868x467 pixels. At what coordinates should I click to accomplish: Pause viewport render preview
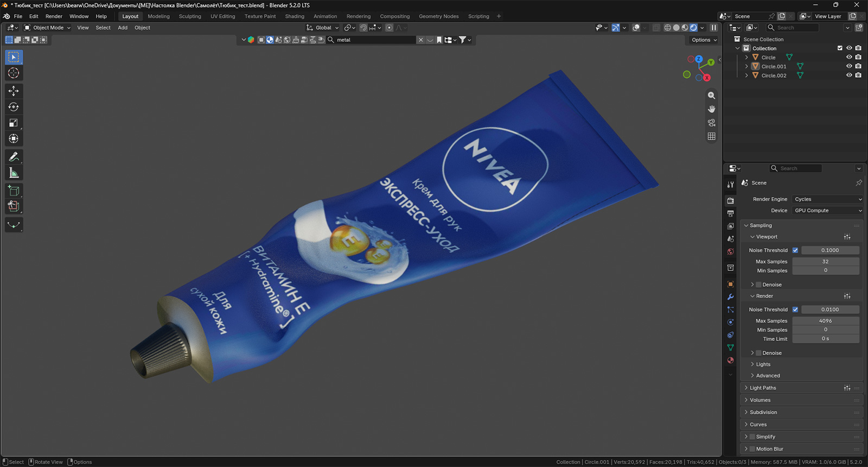[x=714, y=28]
